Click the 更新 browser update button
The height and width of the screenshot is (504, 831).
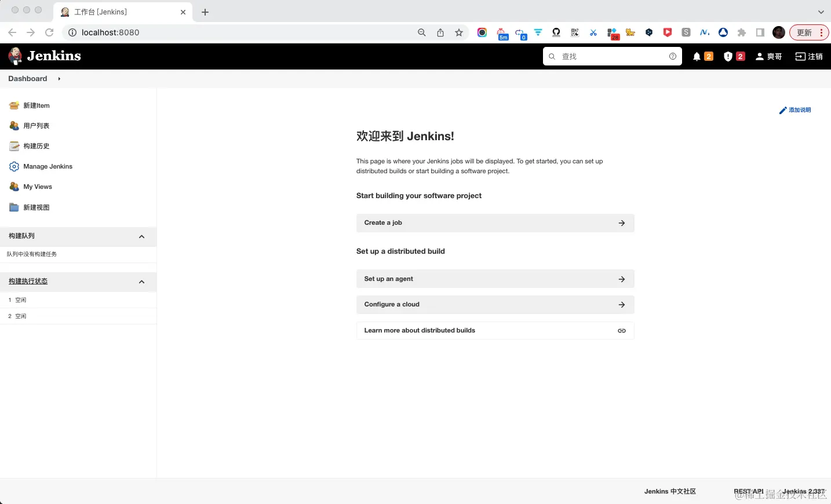810,32
